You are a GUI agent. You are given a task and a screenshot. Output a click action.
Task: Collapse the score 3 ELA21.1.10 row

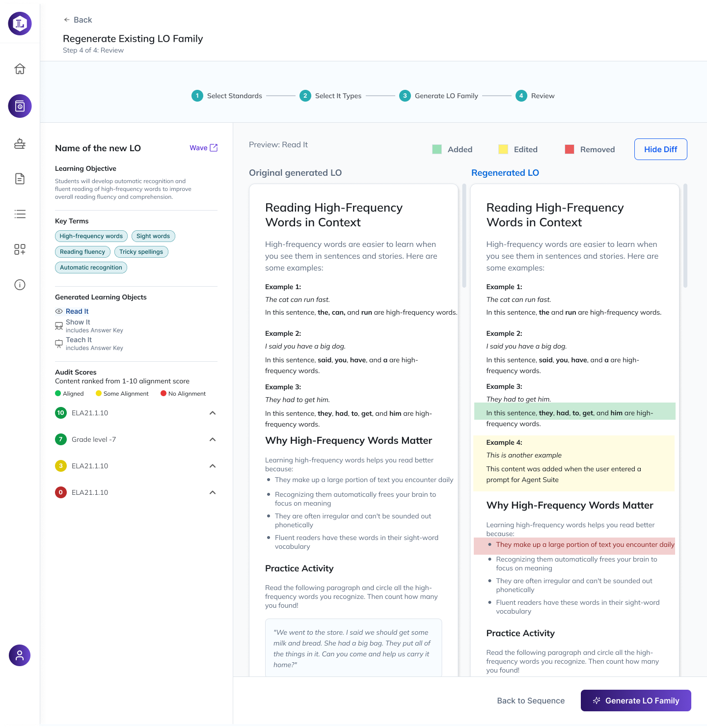point(213,466)
